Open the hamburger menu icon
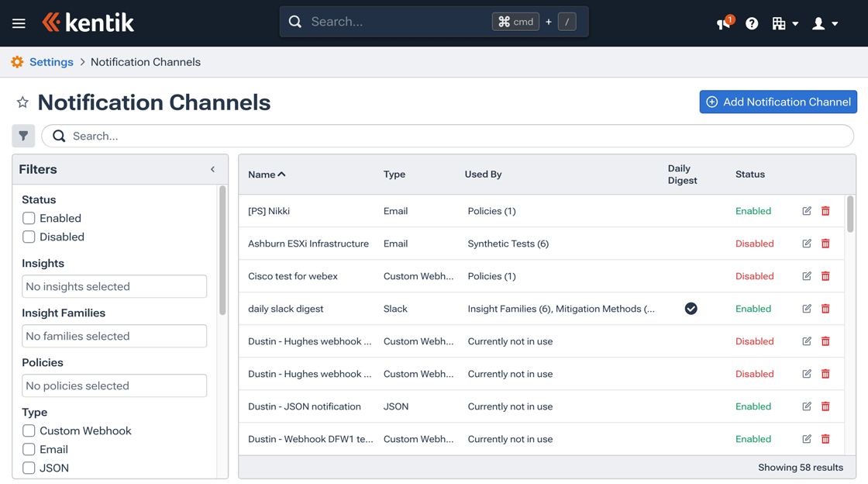Screen dimensions: 868x484 point(19,22)
